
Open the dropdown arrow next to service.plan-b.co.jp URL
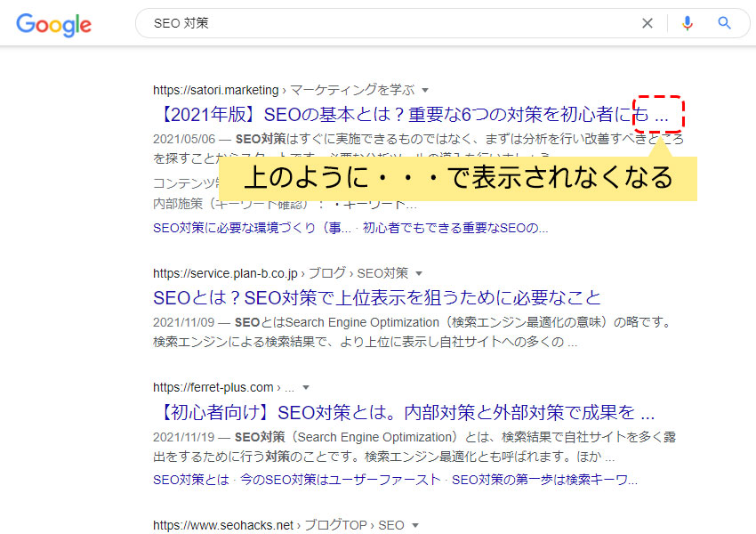click(x=419, y=273)
